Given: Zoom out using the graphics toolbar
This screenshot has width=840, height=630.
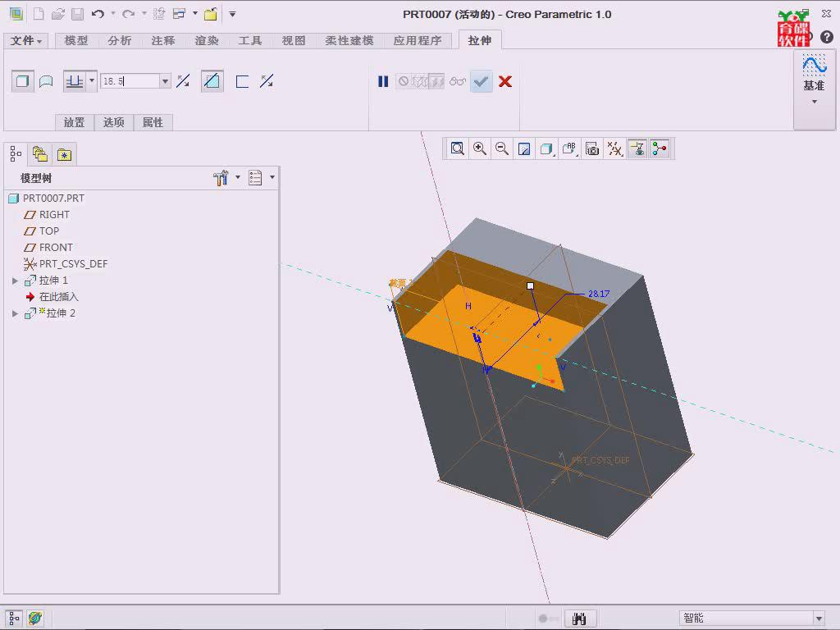Looking at the screenshot, I should (502, 148).
